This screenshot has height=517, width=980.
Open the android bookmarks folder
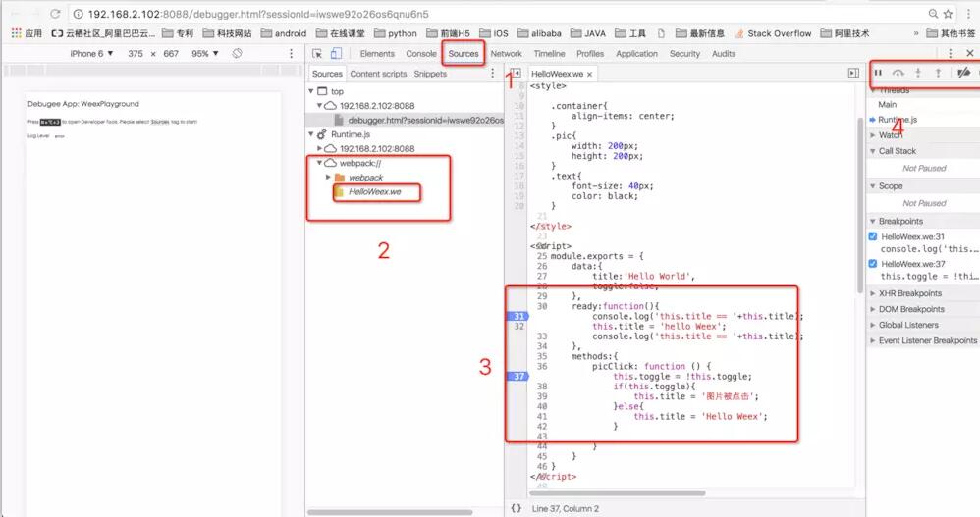(x=284, y=33)
